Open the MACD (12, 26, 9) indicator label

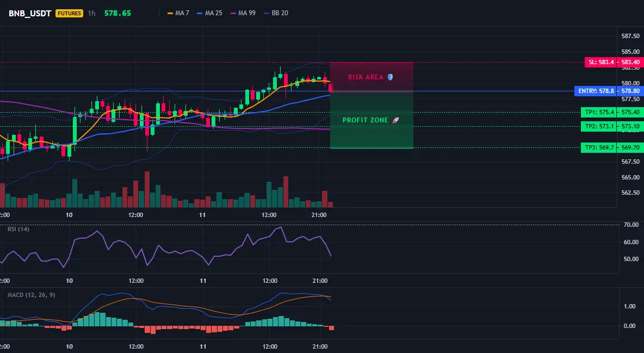coord(31,295)
